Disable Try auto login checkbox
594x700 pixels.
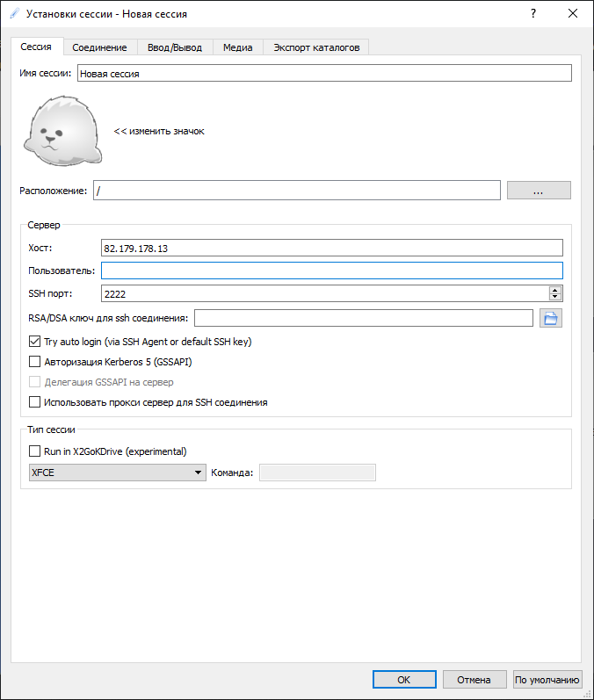[35, 341]
